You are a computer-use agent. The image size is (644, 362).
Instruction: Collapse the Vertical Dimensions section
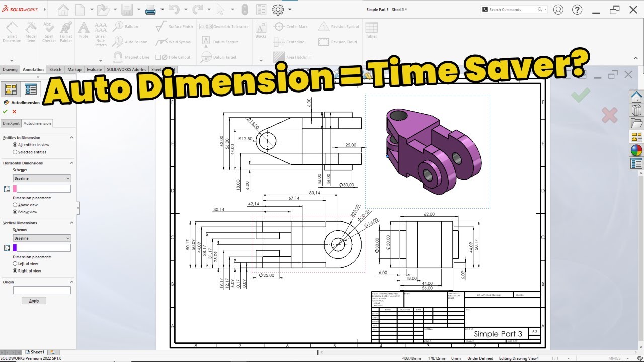click(71, 223)
